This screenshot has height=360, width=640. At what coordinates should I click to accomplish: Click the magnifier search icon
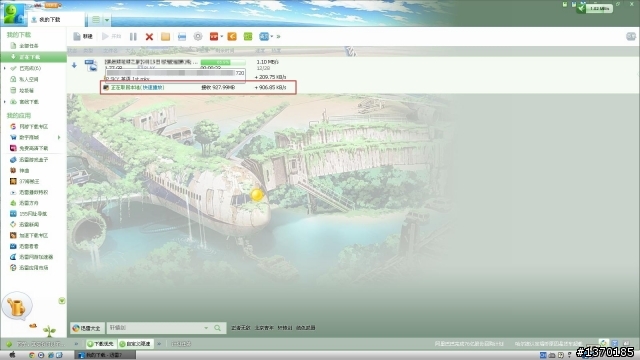pyautogui.click(x=218, y=328)
